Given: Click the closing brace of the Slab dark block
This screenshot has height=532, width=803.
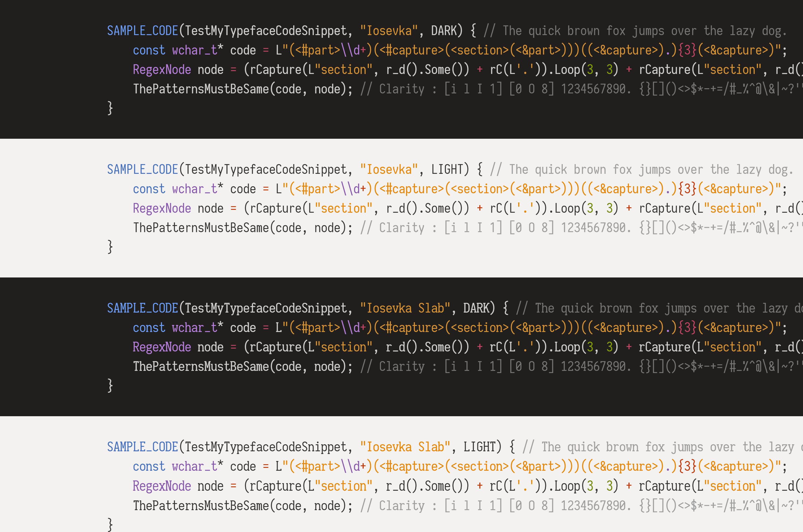Looking at the screenshot, I should coord(110,386).
